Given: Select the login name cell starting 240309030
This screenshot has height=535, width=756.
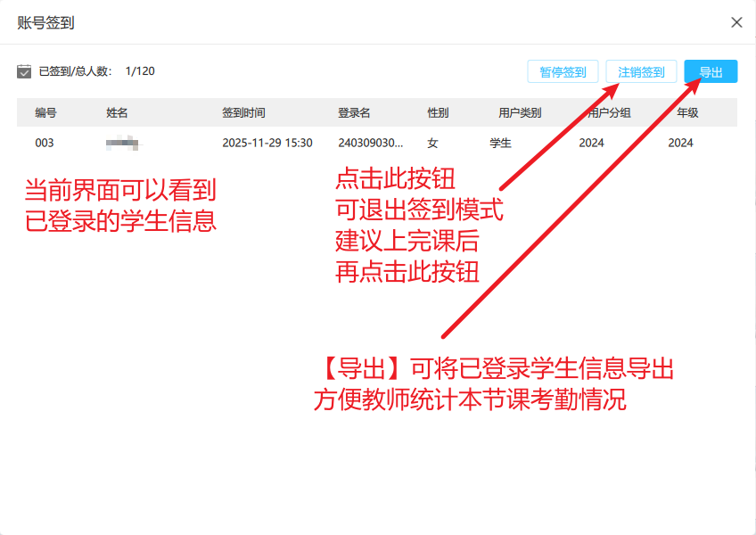Looking at the screenshot, I should 370,143.
